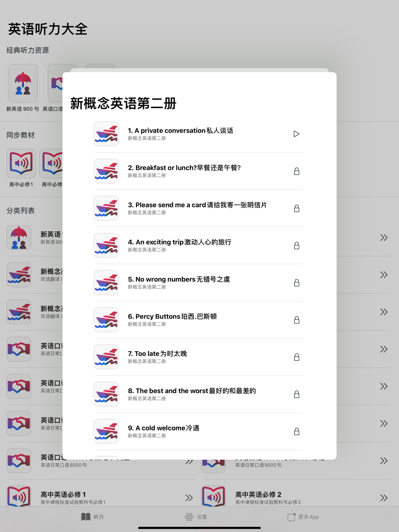
Task: Select '5. No wrong numbers无错号之虞'
Action: point(179,279)
